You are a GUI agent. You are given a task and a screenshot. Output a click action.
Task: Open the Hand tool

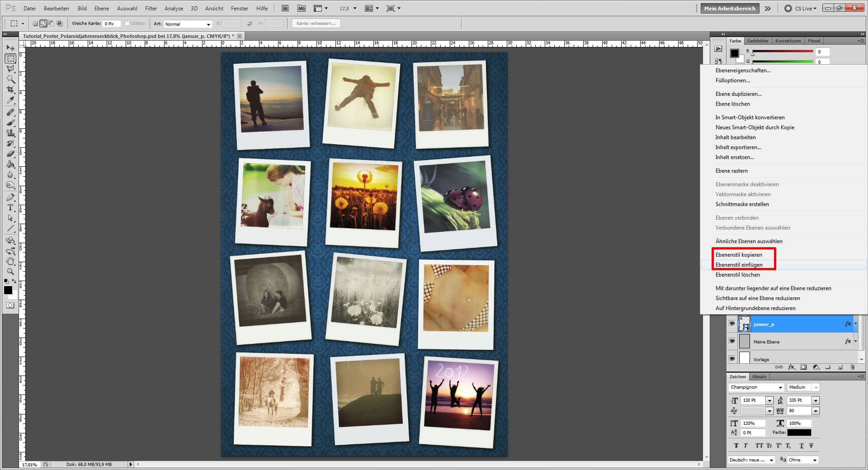(x=10, y=261)
